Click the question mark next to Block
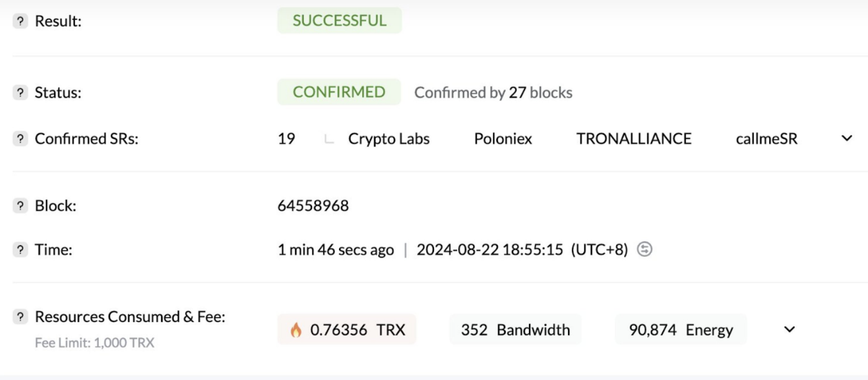 (21, 206)
